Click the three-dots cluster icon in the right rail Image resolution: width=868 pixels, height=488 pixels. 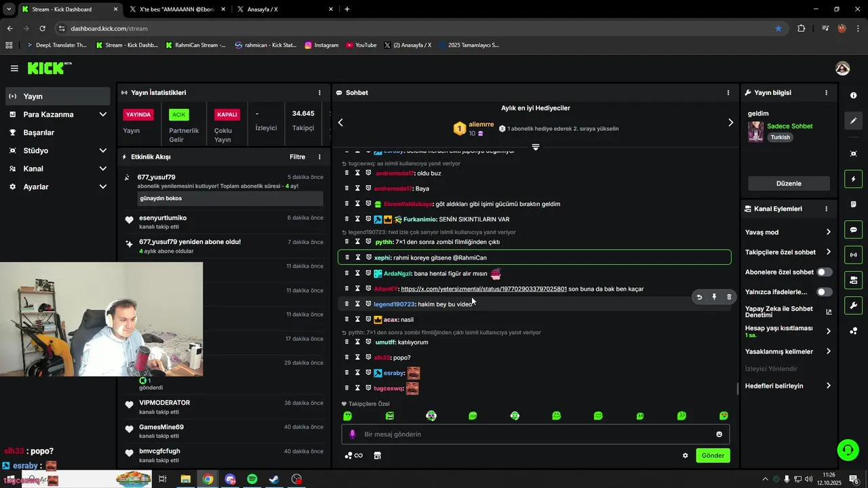tap(853, 331)
